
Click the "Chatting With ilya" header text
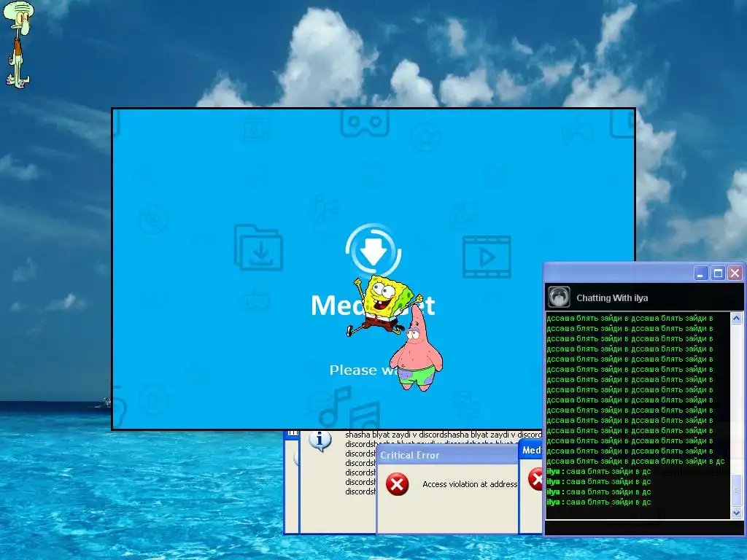612,298
